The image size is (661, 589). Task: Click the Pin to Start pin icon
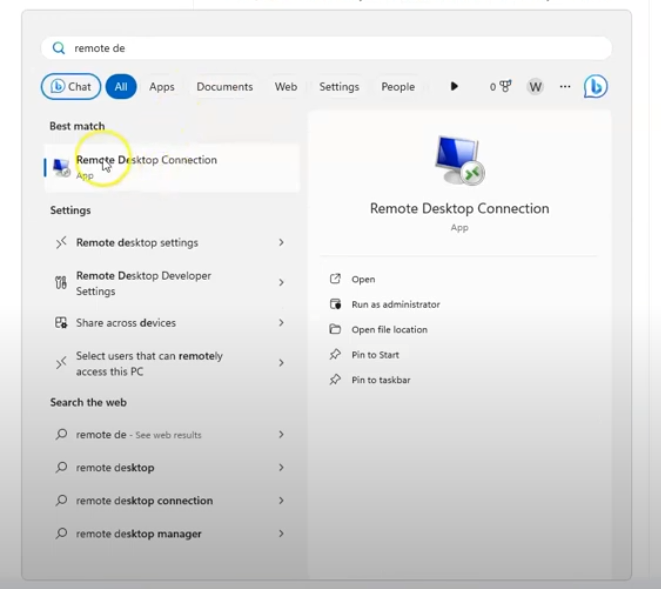pos(335,354)
